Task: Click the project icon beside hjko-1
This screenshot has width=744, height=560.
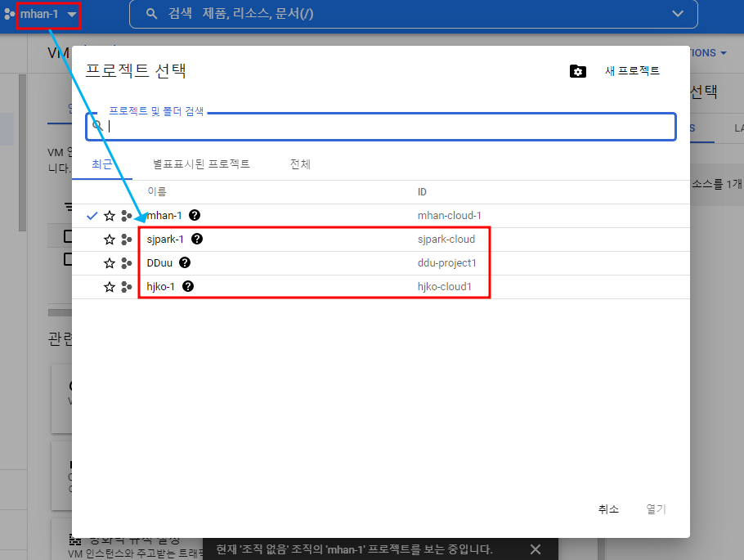Action: coord(126,287)
